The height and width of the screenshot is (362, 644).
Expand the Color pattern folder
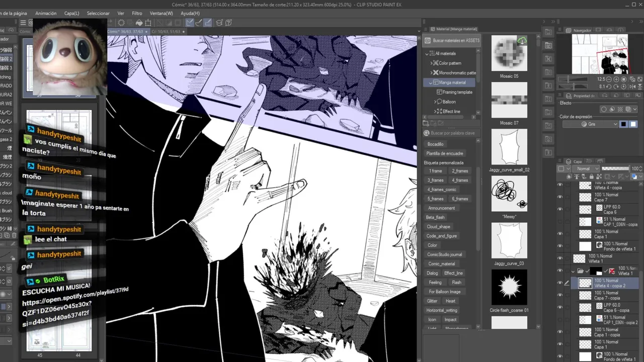tap(431, 63)
